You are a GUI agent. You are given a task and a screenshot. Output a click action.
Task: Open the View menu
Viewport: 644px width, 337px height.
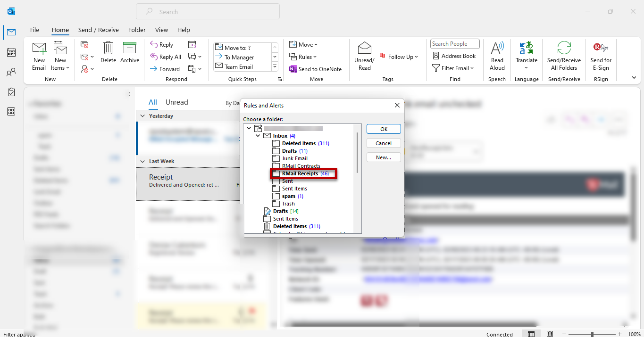tap(161, 30)
